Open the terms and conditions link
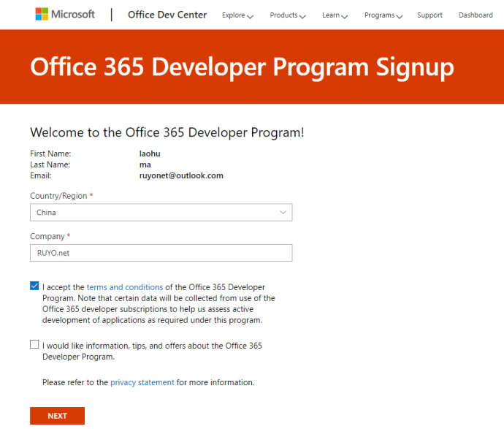504x429 pixels. 124,287
